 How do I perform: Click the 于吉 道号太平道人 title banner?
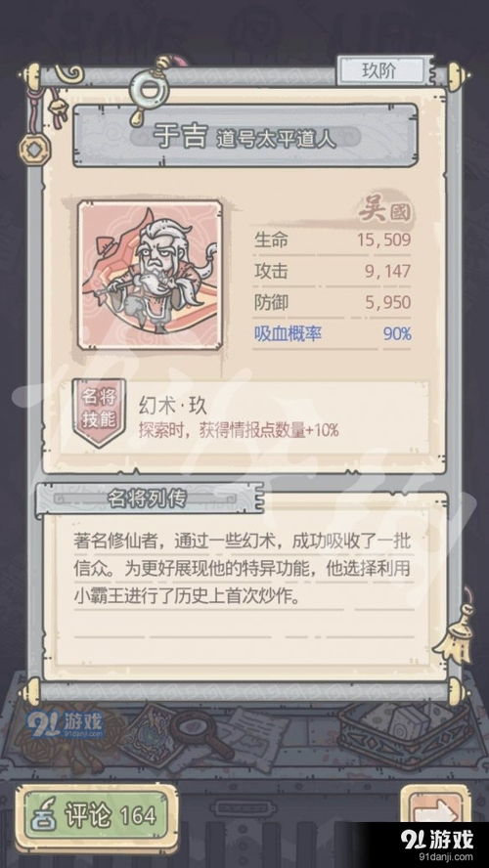click(x=245, y=136)
